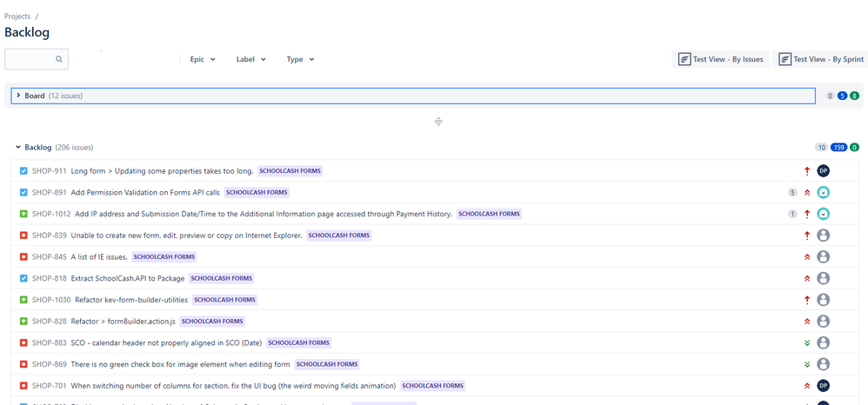Click the high priority arrow on SHOP-1030
Image resolution: width=868 pixels, height=405 pixels.
pos(807,300)
